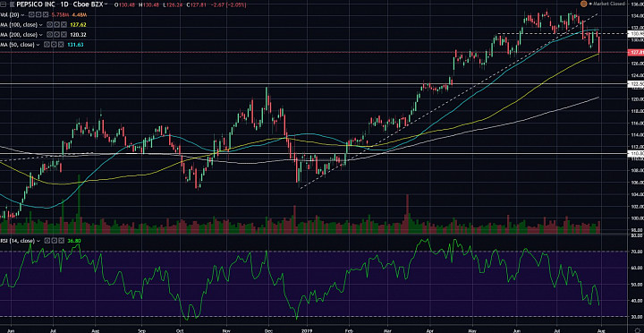Remove the MA (200, close) indicator

pyautogui.click(x=64, y=35)
